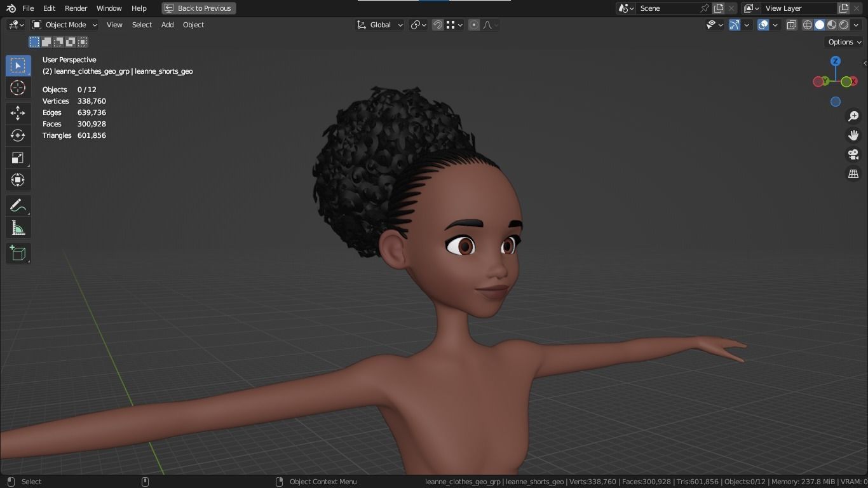Viewport: 868px width, 488px height.
Task: Click the Scene name field
Action: [x=668, y=8]
